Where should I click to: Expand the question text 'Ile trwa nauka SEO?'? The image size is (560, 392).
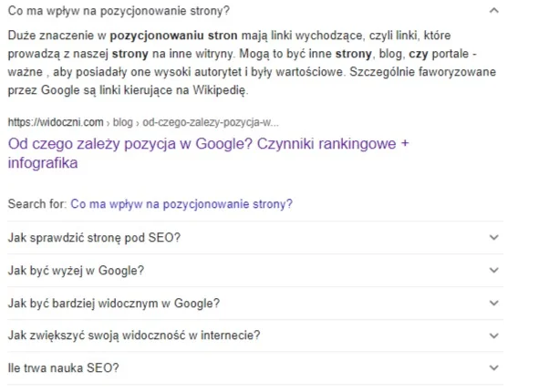coord(63,368)
